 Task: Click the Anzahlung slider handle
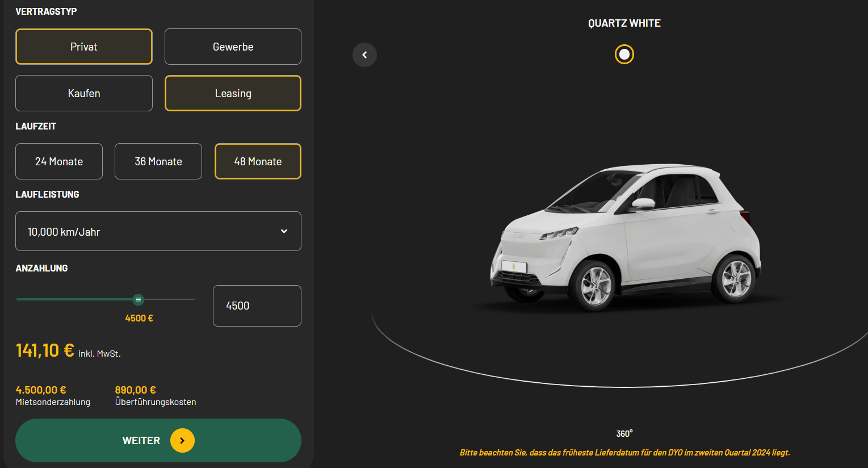[x=138, y=299]
